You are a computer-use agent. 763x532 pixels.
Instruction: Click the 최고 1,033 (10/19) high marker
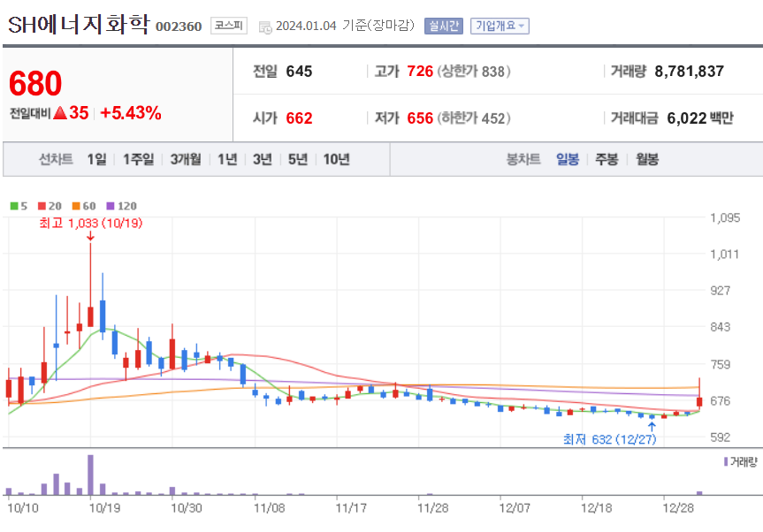tap(91, 224)
